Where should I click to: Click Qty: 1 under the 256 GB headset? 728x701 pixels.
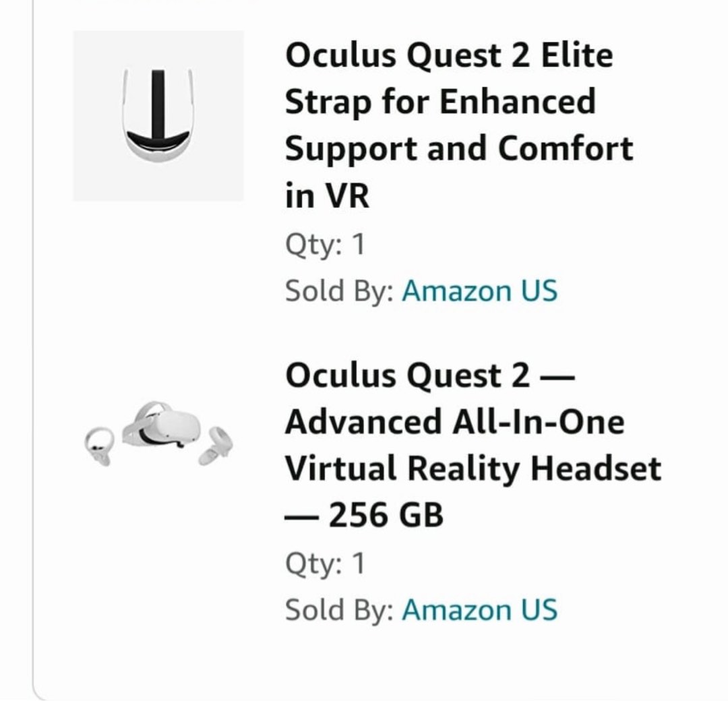(x=325, y=566)
